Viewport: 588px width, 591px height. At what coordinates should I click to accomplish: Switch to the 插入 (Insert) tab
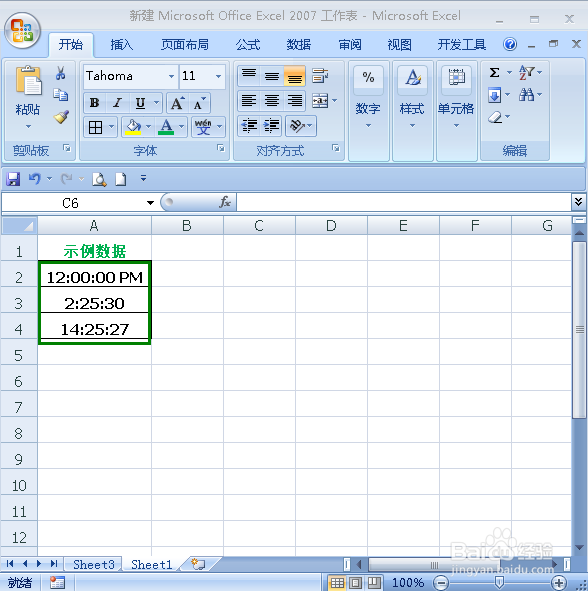(121, 44)
